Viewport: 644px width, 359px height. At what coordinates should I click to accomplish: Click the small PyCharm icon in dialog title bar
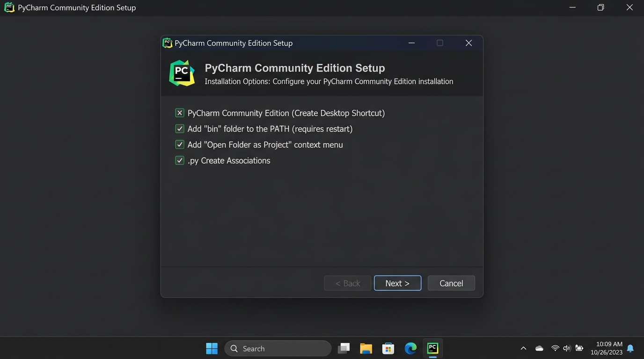point(167,43)
